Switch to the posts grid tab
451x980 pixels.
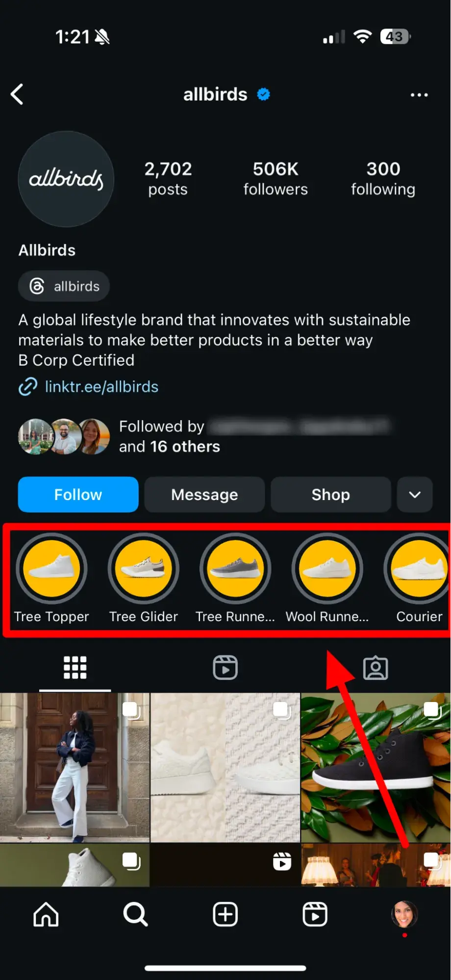pyautogui.click(x=75, y=668)
